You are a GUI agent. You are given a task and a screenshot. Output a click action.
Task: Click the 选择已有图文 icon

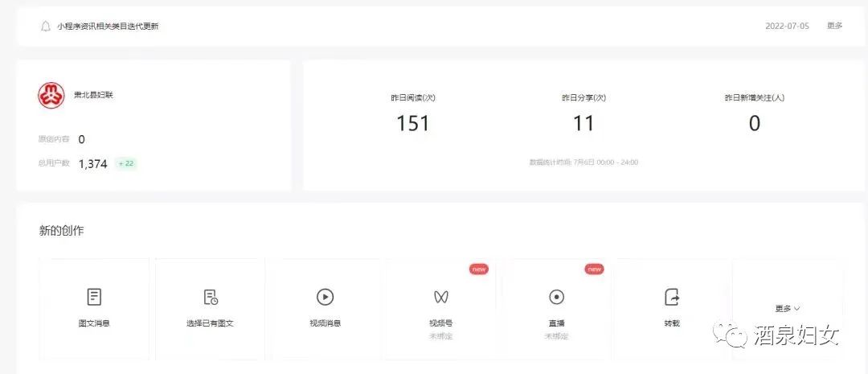[211, 297]
